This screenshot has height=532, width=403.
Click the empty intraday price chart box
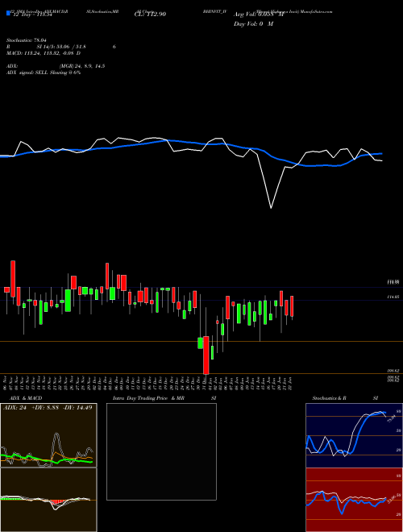161,451
